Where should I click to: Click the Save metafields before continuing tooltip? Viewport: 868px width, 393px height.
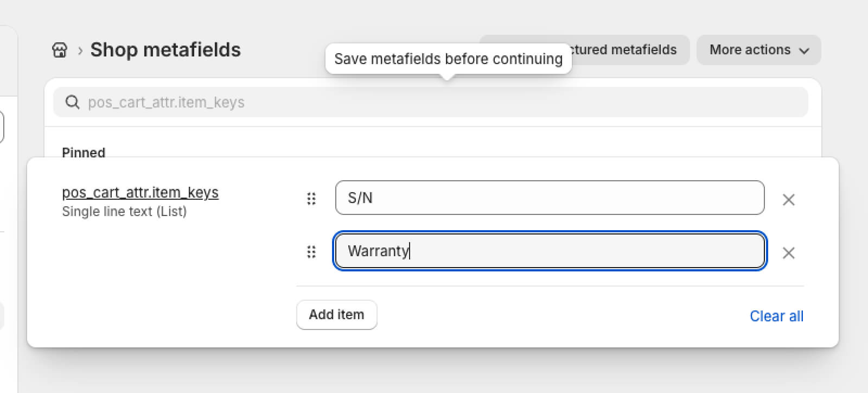tap(448, 59)
